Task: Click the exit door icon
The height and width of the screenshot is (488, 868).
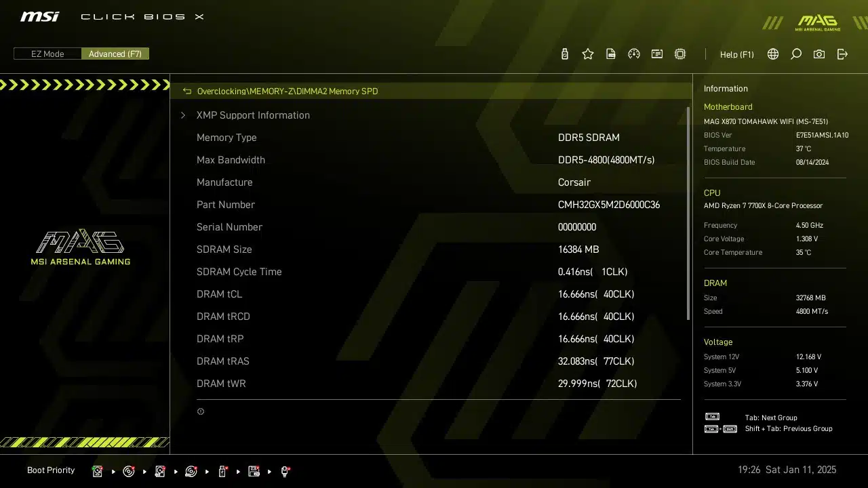Action: coord(842,54)
